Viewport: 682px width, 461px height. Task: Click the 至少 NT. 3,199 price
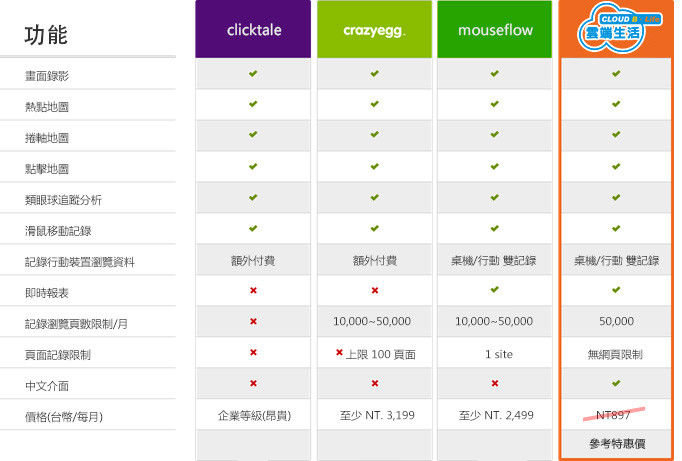click(x=377, y=415)
